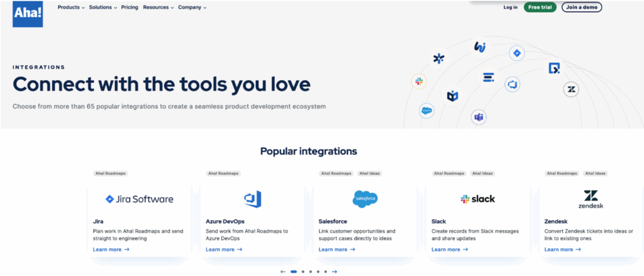Click the Zendesk card logo
This screenshot has height=276, width=644.
(591, 199)
